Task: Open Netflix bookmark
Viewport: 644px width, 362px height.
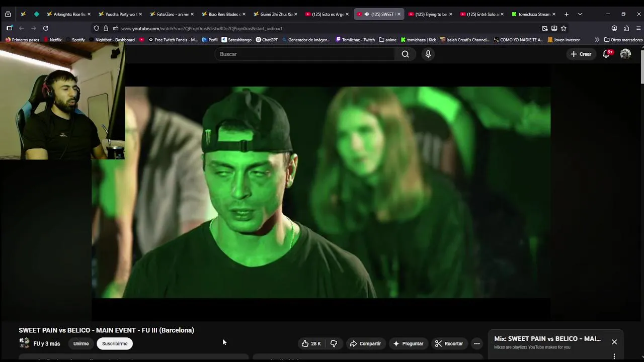Action: click(x=52, y=40)
